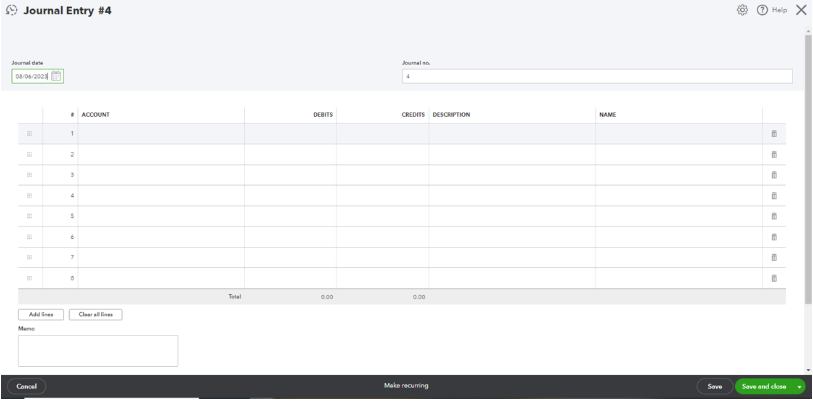
Task: Delete line 4 with trash icon
Action: [774, 196]
